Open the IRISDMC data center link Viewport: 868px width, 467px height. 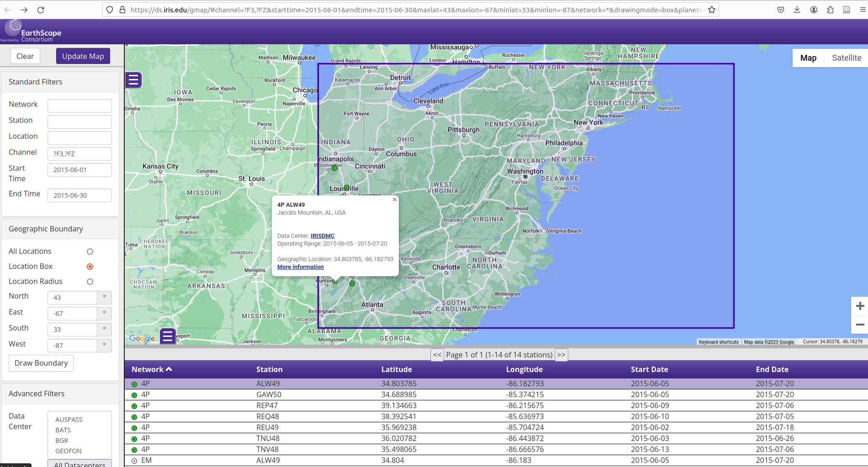click(323, 236)
